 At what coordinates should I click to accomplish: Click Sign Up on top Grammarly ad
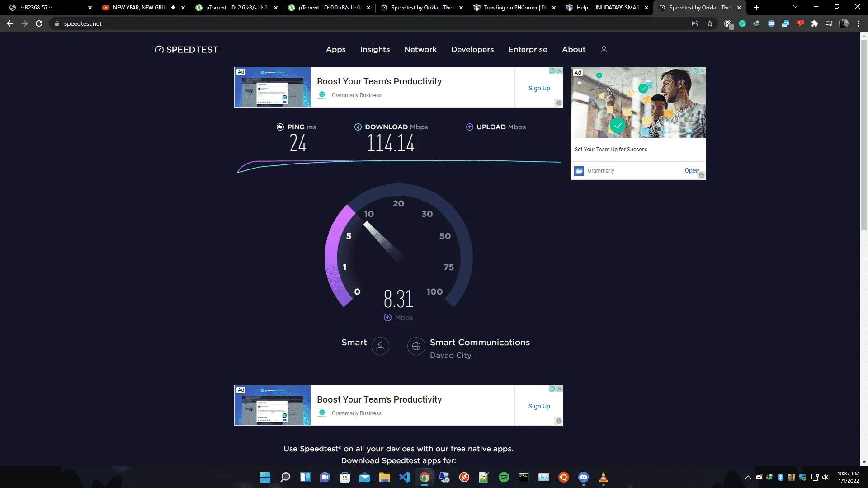pos(539,88)
